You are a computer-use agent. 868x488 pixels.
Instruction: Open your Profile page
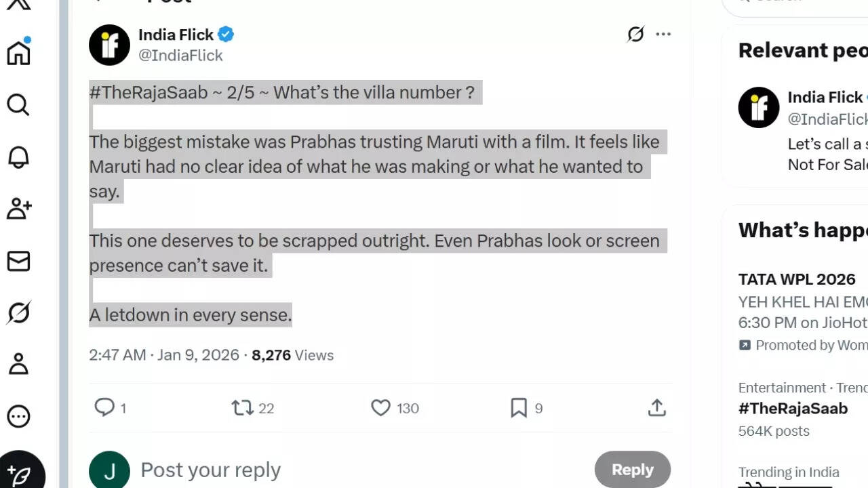[x=18, y=365]
